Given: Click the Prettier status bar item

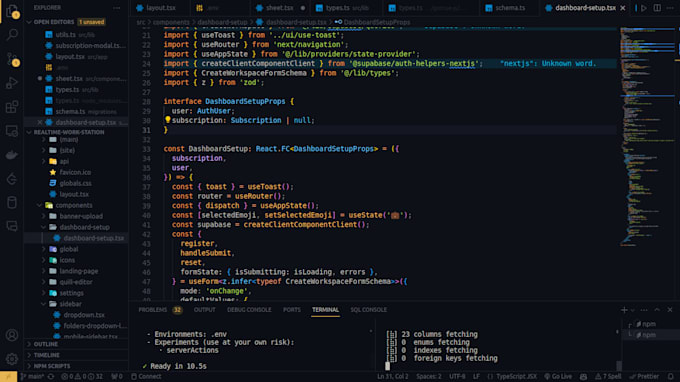Looking at the screenshot, I should 644,376.
